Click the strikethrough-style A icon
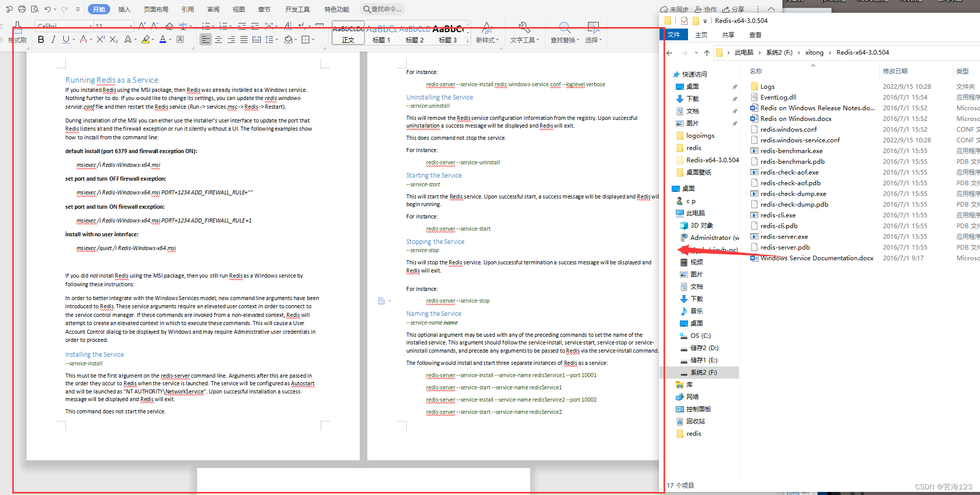 click(83, 39)
